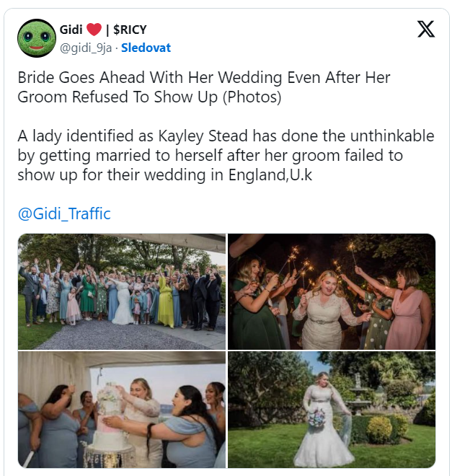Click the tweet headline text
This screenshot has width=452, height=476.
(x=204, y=87)
